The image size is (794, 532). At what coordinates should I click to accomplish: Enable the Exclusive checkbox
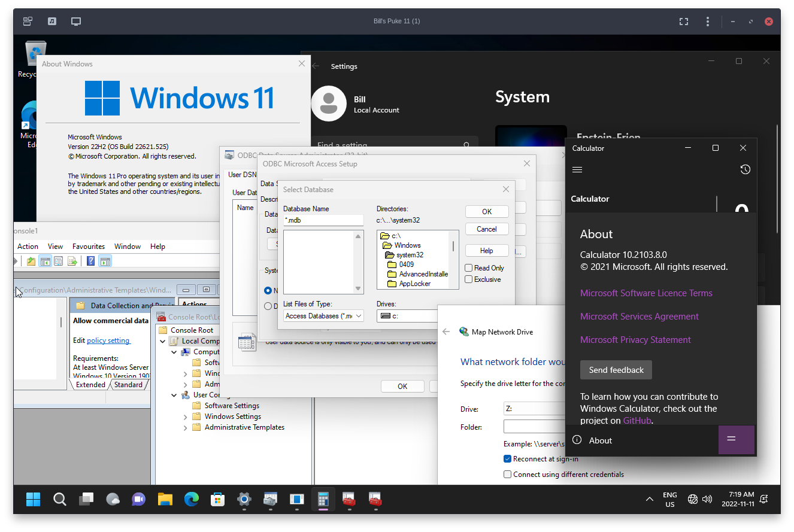click(x=469, y=279)
